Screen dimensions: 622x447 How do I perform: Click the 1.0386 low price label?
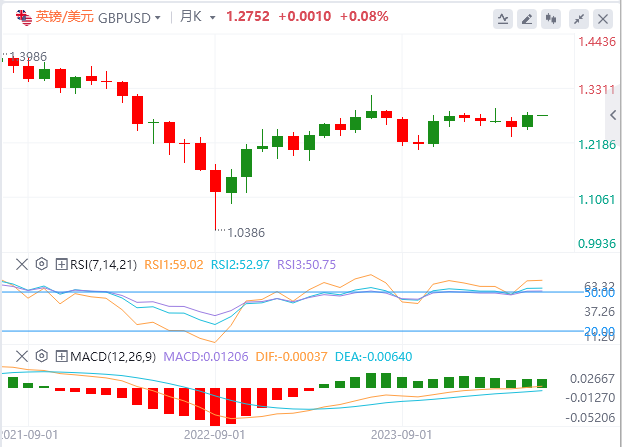(x=246, y=233)
